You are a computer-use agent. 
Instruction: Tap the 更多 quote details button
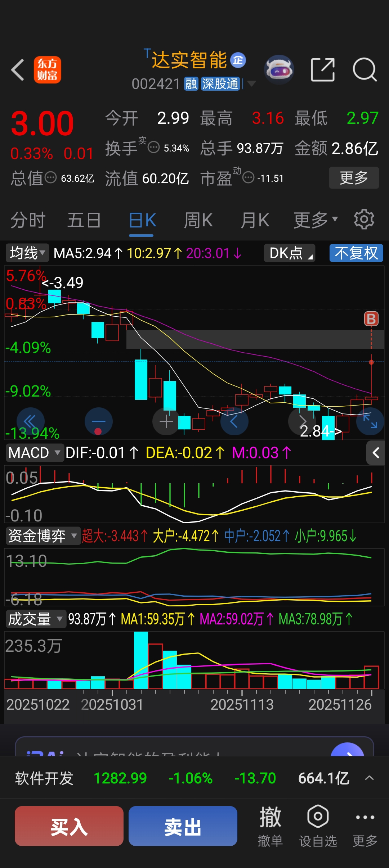[x=354, y=177]
